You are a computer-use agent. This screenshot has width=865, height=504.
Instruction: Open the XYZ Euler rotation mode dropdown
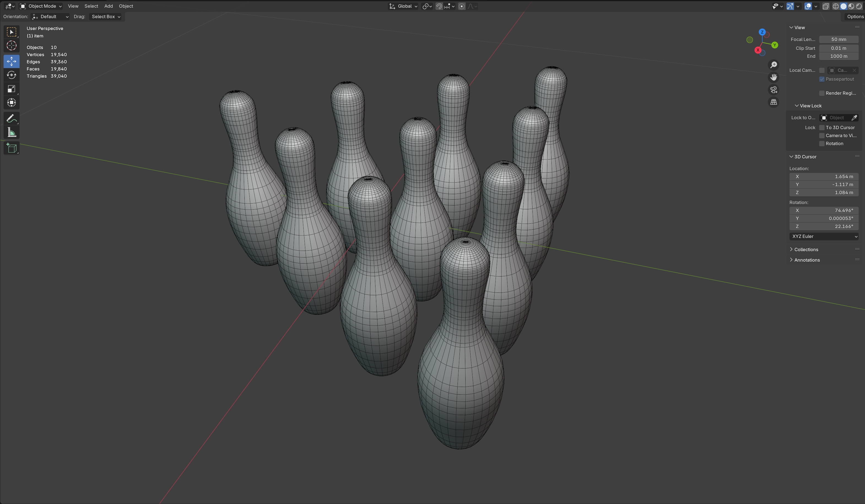pos(824,236)
